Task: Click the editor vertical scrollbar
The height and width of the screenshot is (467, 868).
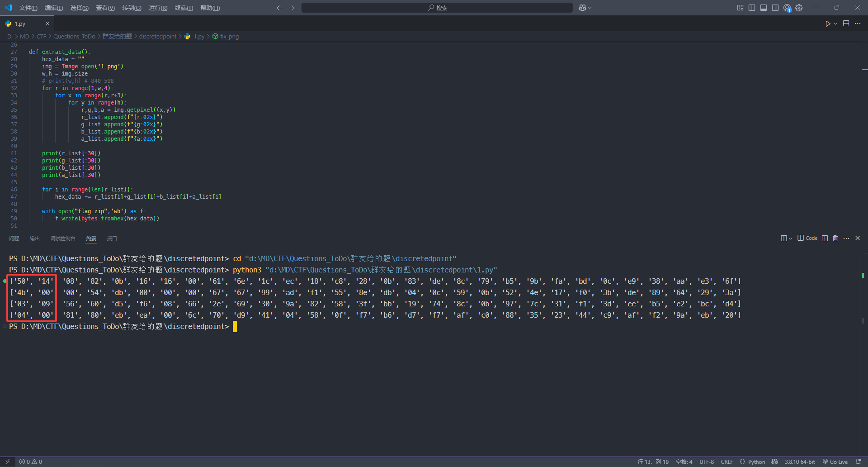Action: pos(864,136)
